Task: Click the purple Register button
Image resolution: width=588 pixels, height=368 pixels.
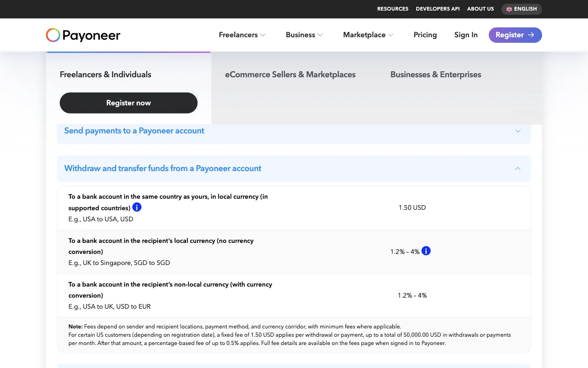Action: pos(515,35)
